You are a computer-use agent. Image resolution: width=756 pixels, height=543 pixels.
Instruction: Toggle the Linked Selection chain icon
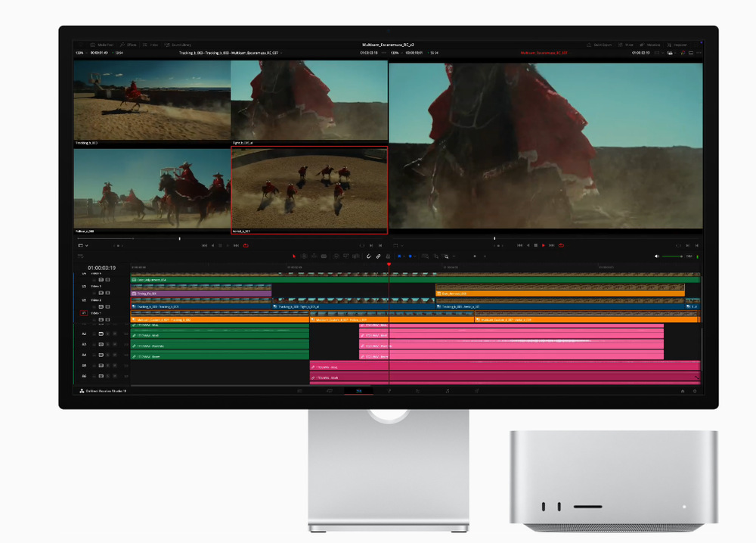(378, 256)
